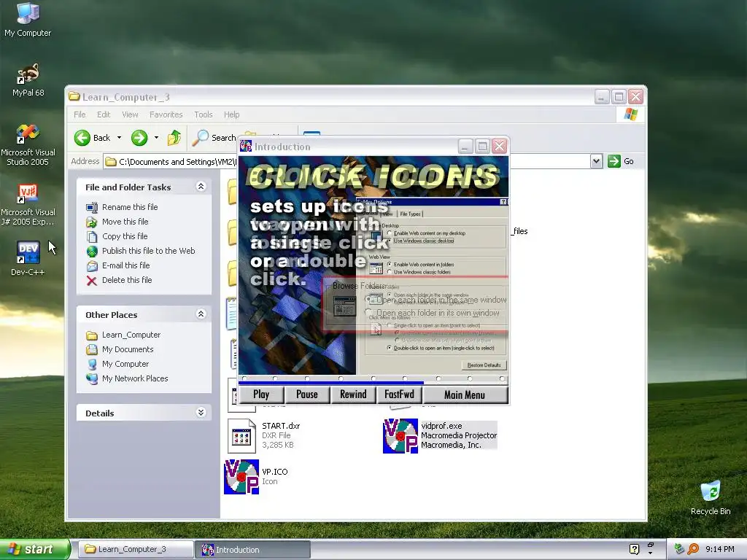The width and height of the screenshot is (747, 560).
Task: Click the Start button
Action: tap(34, 549)
